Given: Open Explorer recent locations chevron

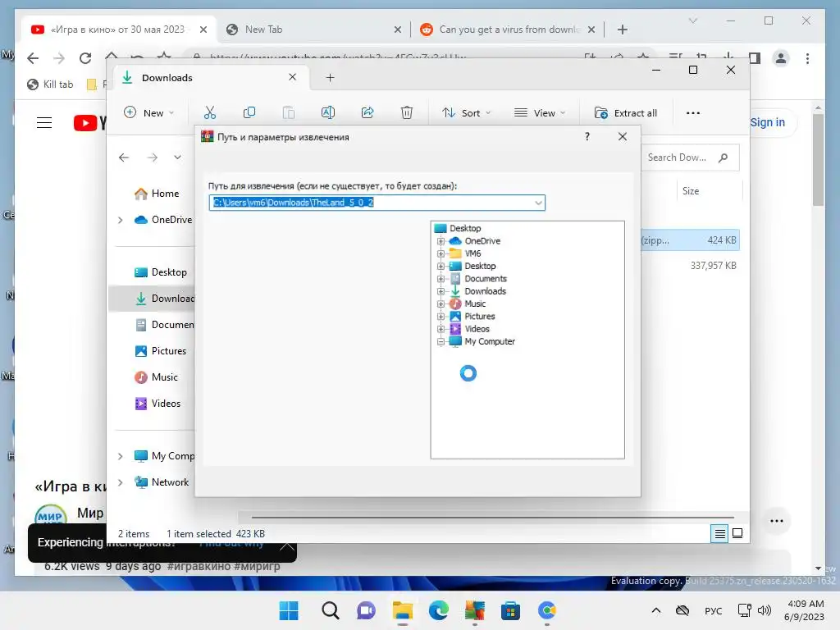Looking at the screenshot, I should click(177, 157).
